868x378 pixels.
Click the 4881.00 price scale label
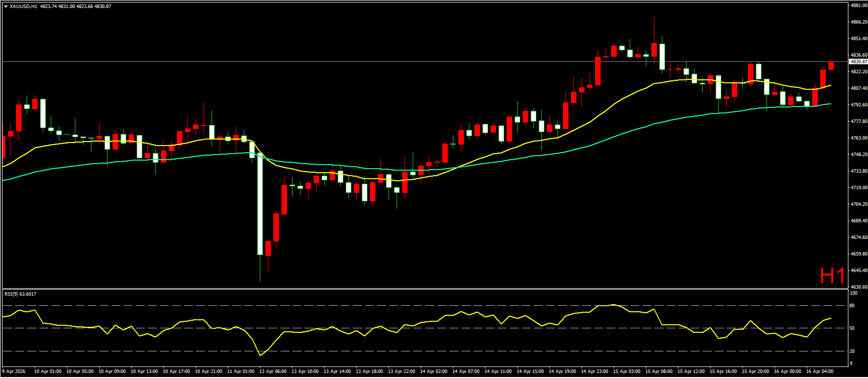pyautogui.click(x=858, y=6)
